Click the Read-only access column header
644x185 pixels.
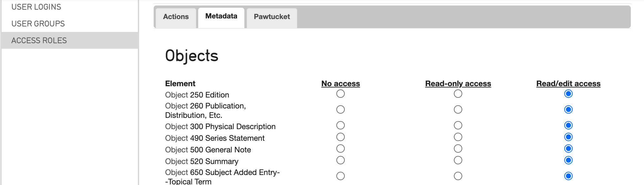pos(458,84)
